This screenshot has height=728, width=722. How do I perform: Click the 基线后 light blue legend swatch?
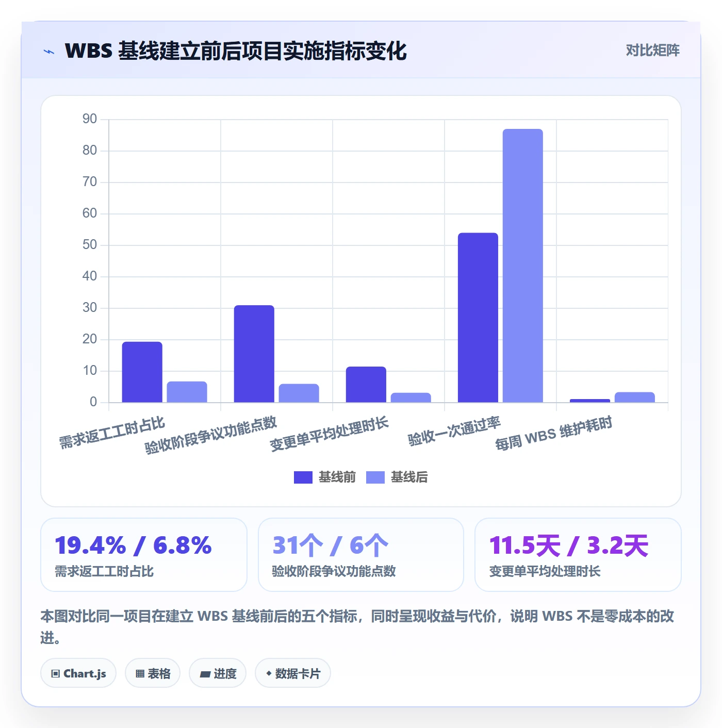375,477
